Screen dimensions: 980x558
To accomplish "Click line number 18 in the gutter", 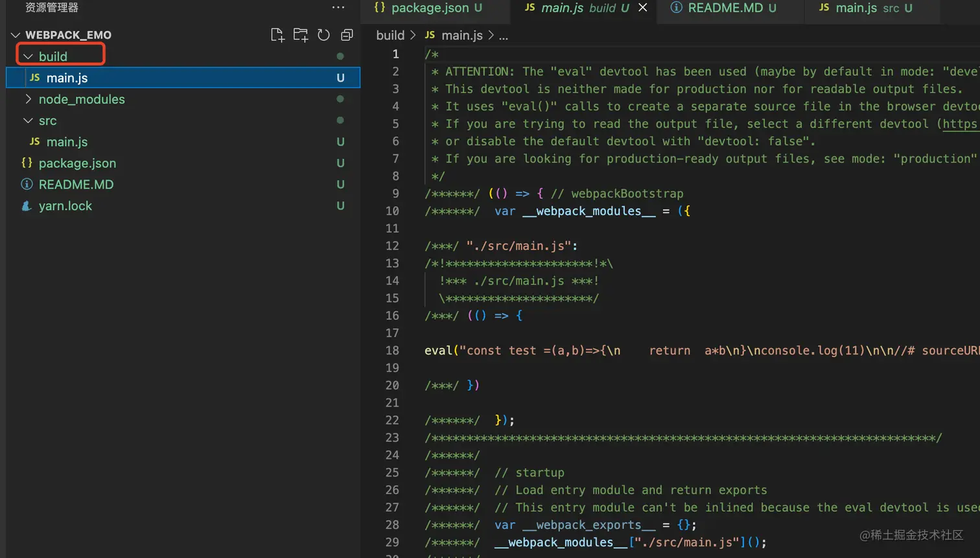I will (x=392, y=351).
